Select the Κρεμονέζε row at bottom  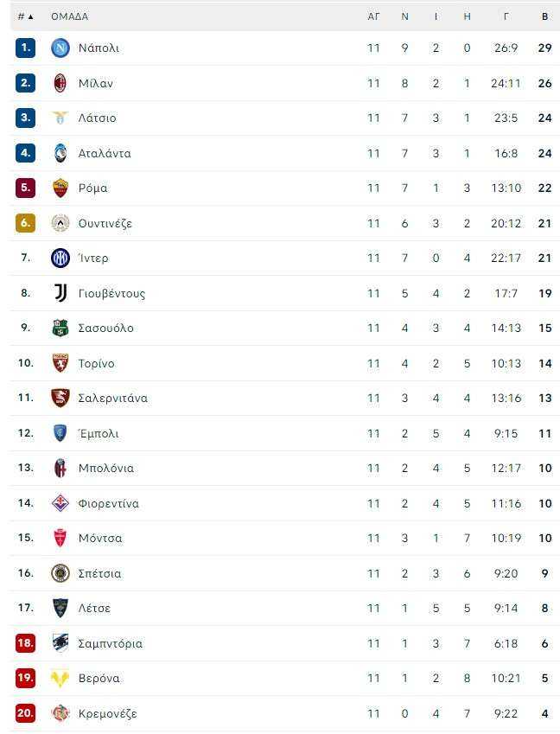285,713
